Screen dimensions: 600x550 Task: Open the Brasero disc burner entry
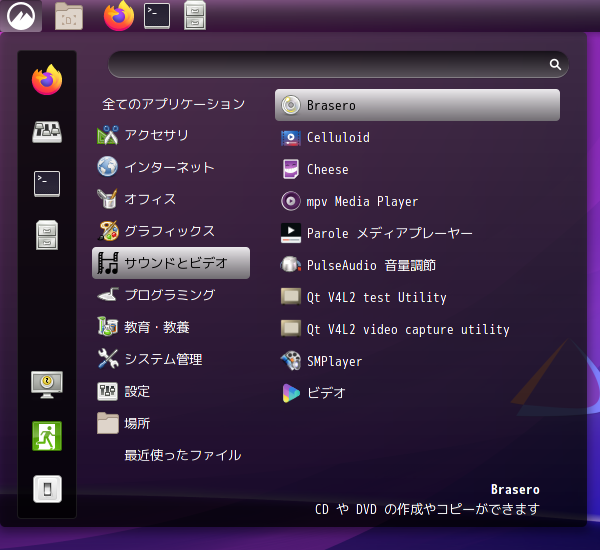[x=417, y=105]
